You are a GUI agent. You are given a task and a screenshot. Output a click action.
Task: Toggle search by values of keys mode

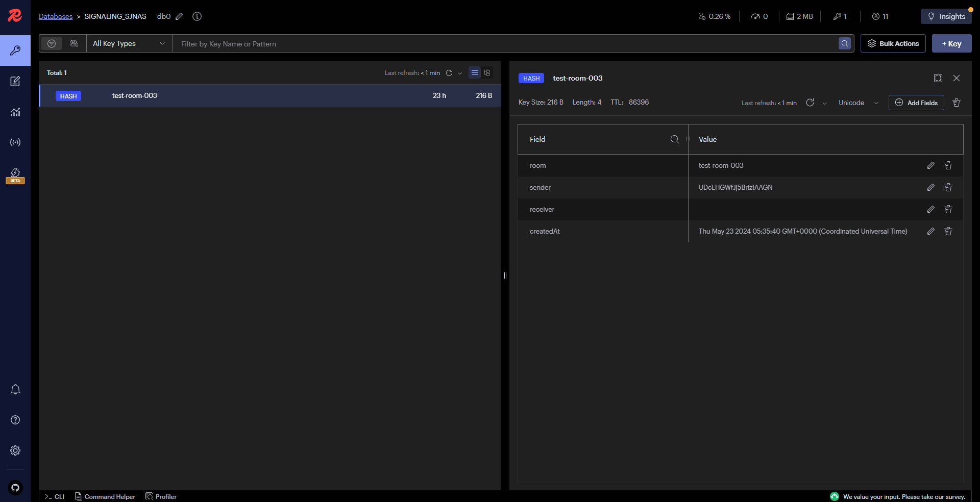click(74, 44)
